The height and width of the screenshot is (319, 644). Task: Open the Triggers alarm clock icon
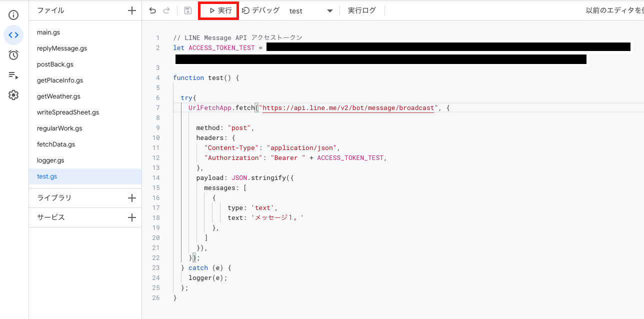(x=13, y=55)
